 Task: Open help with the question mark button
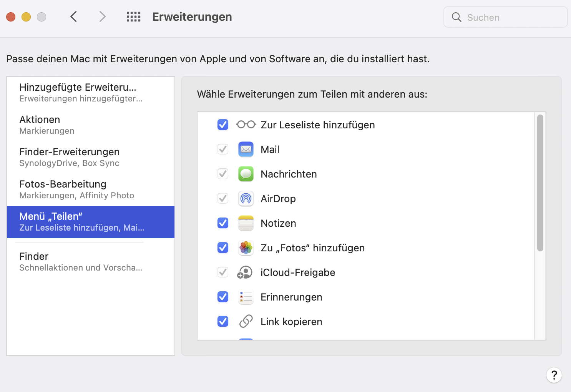click(554, 375)
